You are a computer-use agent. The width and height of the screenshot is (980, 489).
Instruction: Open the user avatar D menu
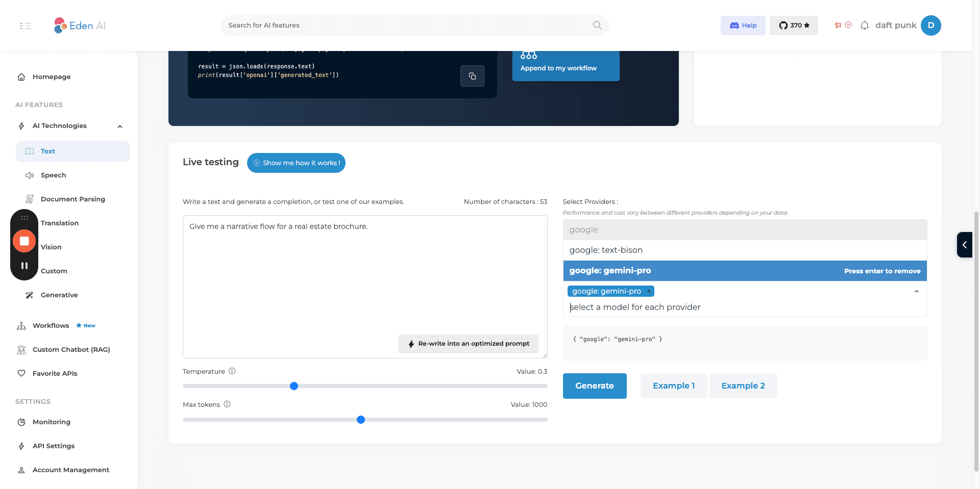(x=931, y=25)
